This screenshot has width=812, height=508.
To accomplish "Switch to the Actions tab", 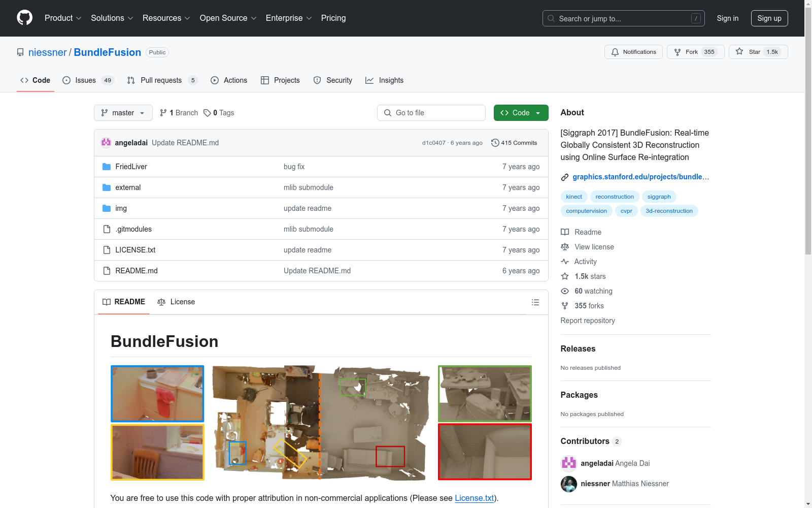I will tap(229, 80).
